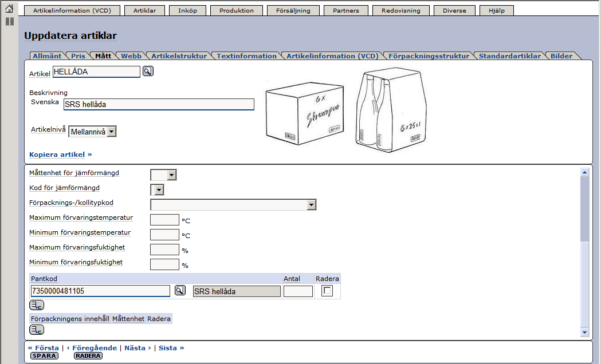Go to Första record link
Viewport: 601px width, 364px height.
pos(44,348)
